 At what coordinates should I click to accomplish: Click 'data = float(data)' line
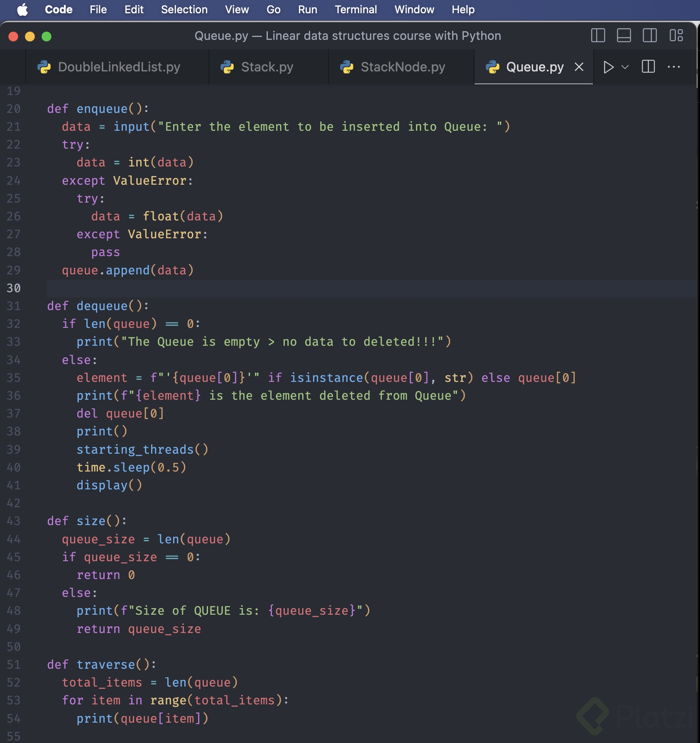tap(157, 216)
